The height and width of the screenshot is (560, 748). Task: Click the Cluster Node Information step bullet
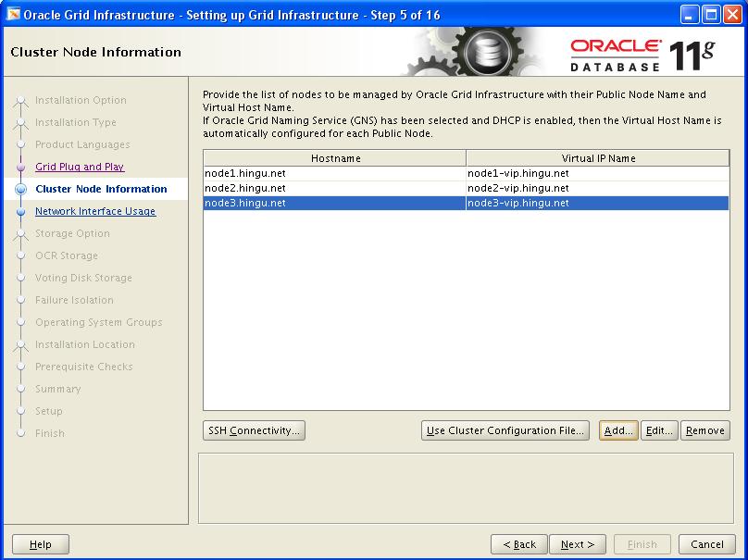point(21,190)
